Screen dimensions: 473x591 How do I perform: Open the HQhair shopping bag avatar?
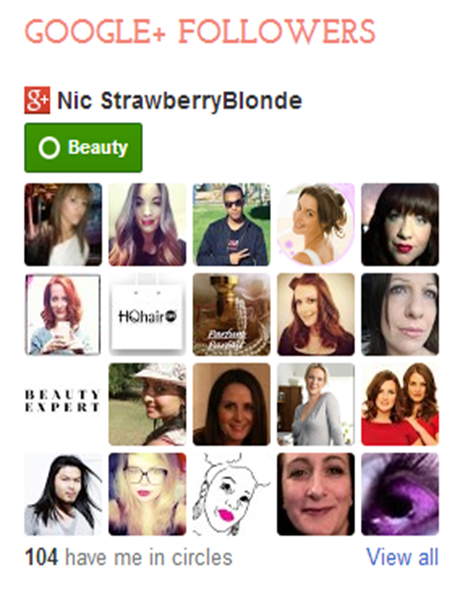coord(147,314)
